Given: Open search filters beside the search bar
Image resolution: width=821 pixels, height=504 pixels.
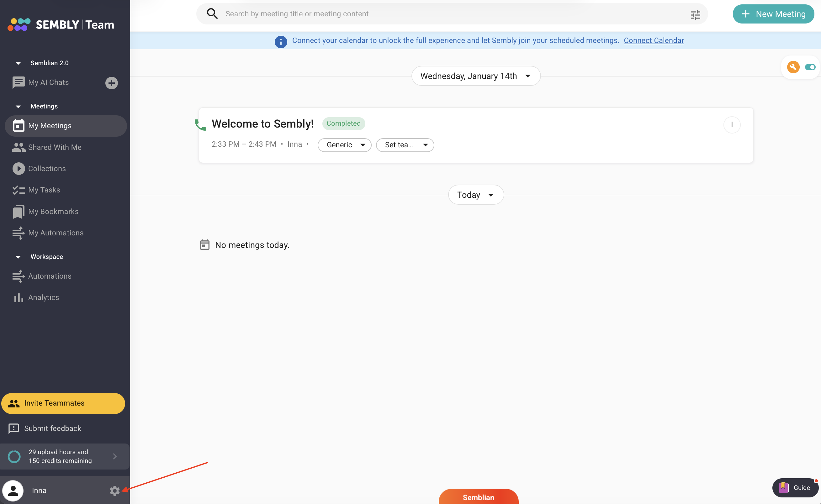Looking at the screenshot, I should pyautogui.click(x=696, y=14).
